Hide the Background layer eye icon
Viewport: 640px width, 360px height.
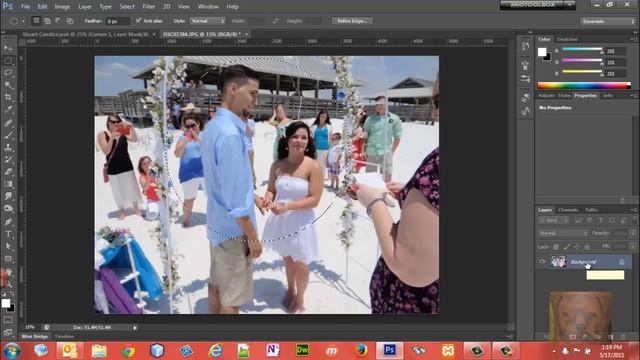coord(542,261)
